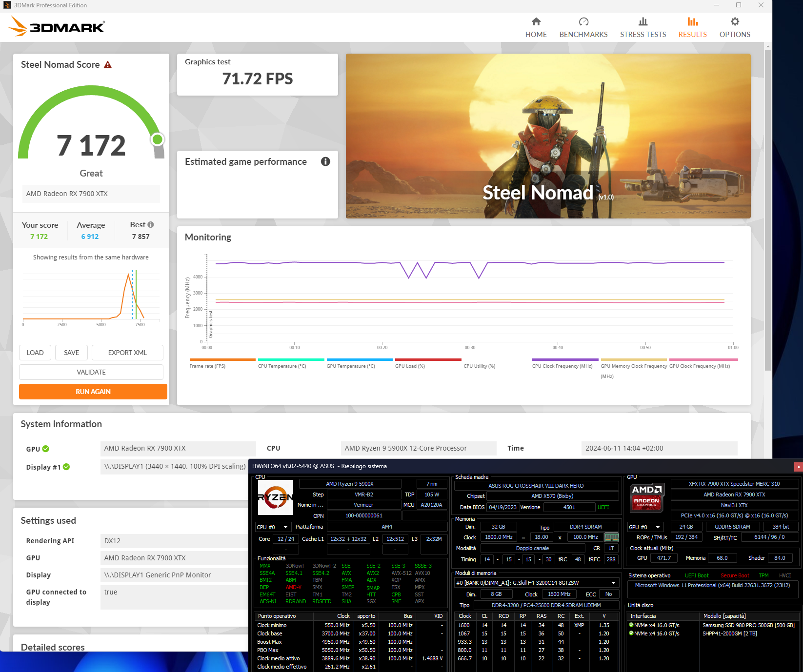Click ASUS ROG CROSSHAIR VIII DARK HERO field
803x672 pixels.
coord(536,486)
